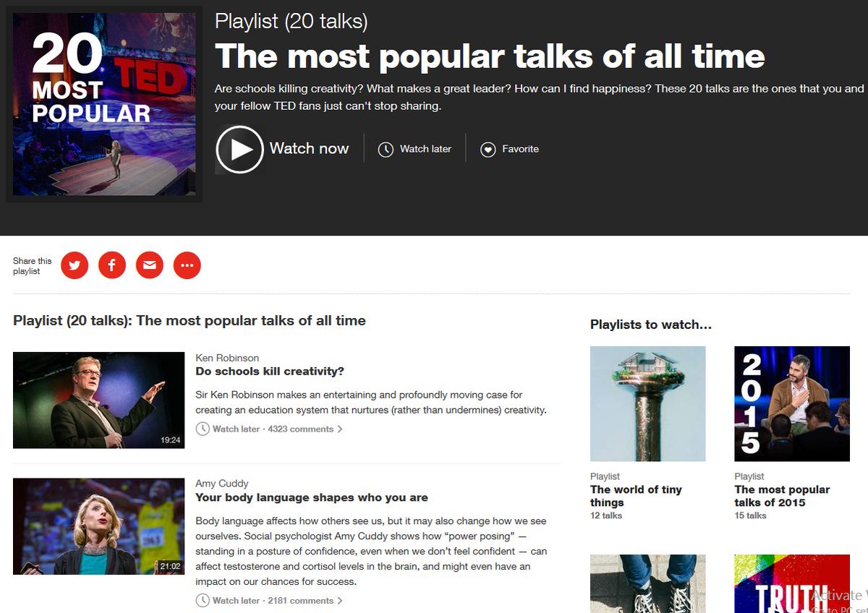Click the Watch now label

(x=309, y=149)
